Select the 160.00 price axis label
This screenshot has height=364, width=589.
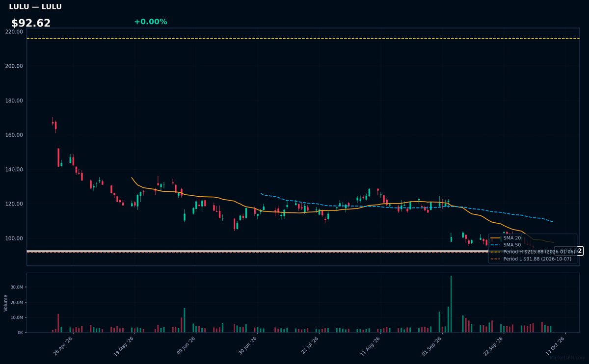14,135
